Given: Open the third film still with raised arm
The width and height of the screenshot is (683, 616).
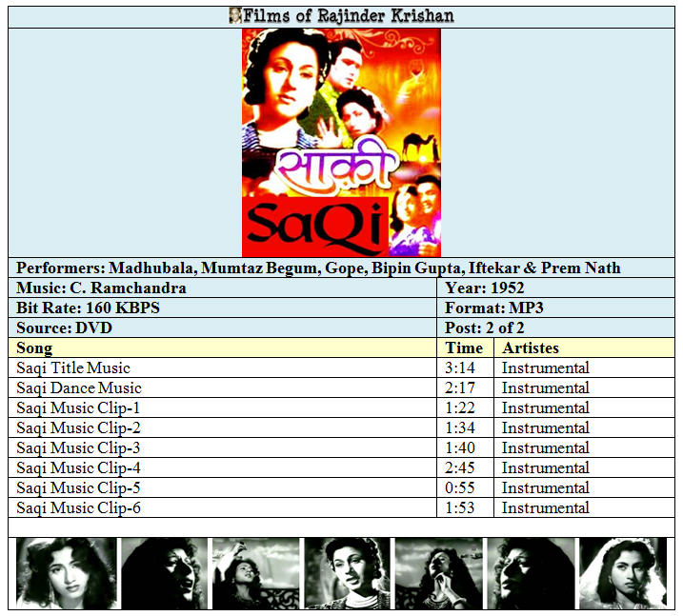Looking at the screenshot, I should click(x=255, y=573).
